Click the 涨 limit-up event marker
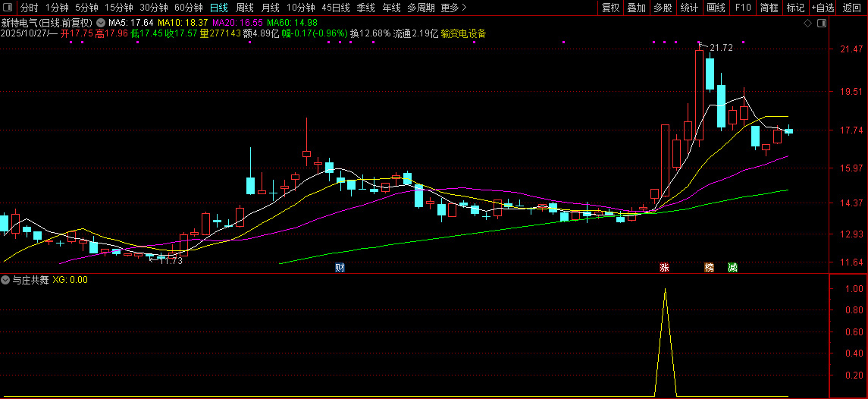Screen dimensions: 868x399 (x=665, y=267)
